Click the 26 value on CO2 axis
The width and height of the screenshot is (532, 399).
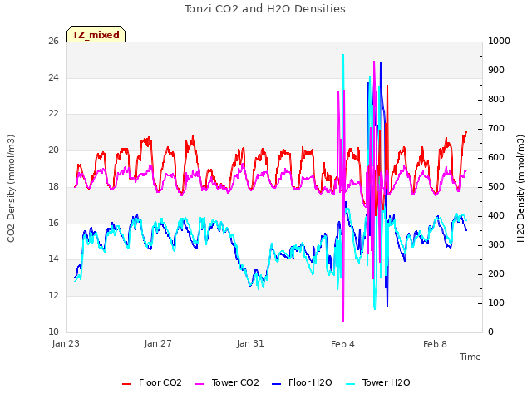53,41
